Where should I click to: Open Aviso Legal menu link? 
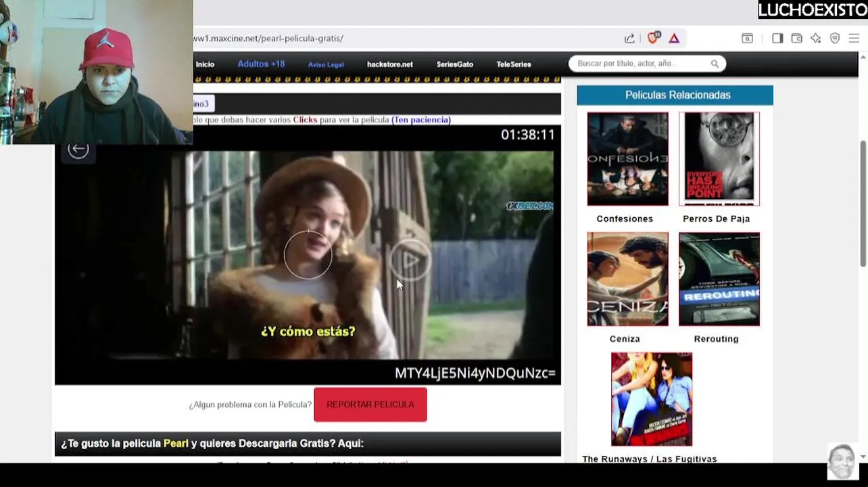point(326,64)
